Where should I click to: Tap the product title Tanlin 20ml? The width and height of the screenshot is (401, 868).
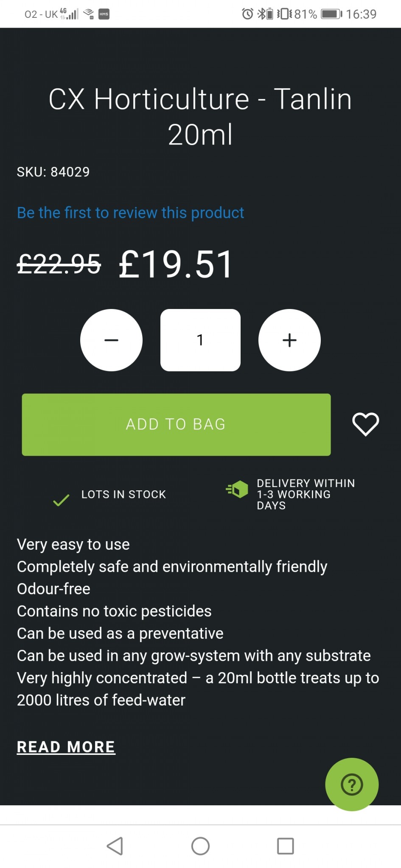pos(200,117)
